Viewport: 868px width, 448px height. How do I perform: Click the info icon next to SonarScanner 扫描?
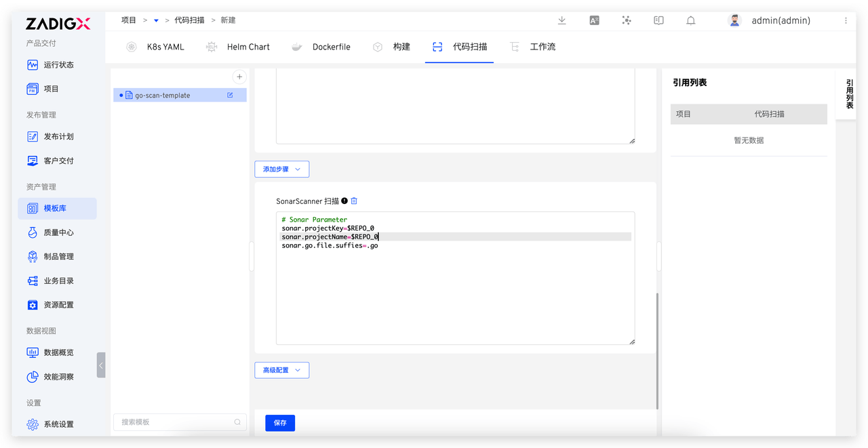click(344, 201)
